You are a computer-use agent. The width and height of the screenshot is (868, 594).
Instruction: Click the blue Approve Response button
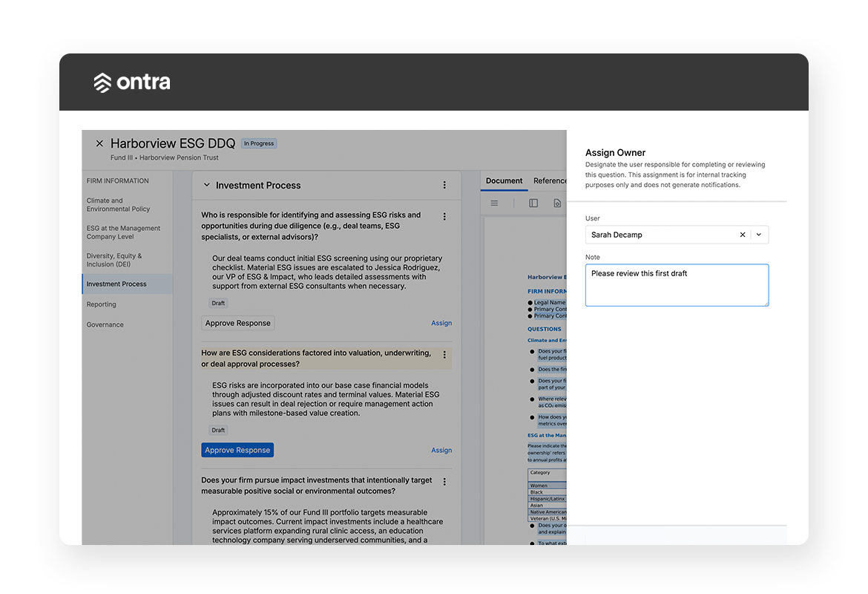coord(237,450)
